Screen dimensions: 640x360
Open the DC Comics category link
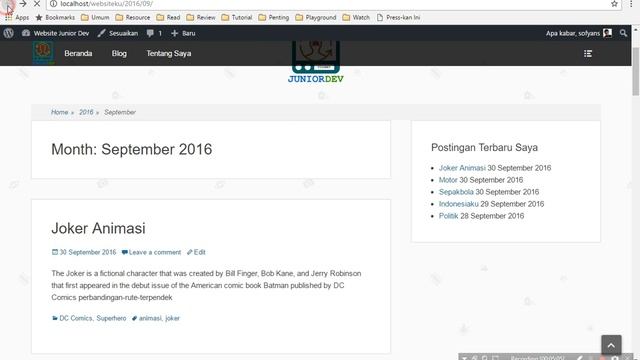pos(76,318)
